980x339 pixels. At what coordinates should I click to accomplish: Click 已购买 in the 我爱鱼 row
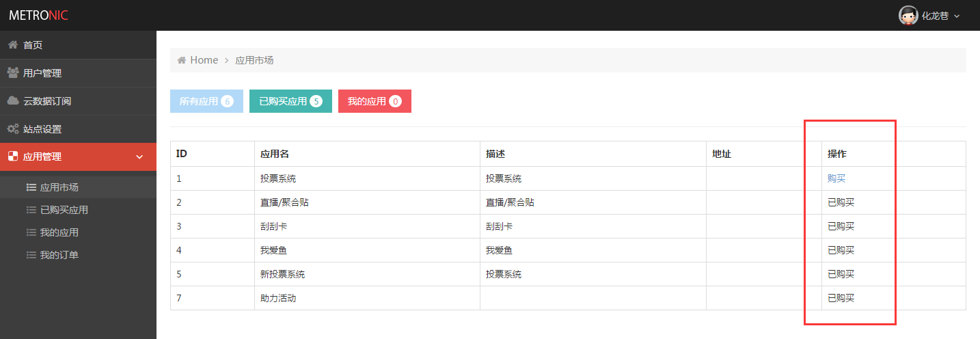pos(841,250)
